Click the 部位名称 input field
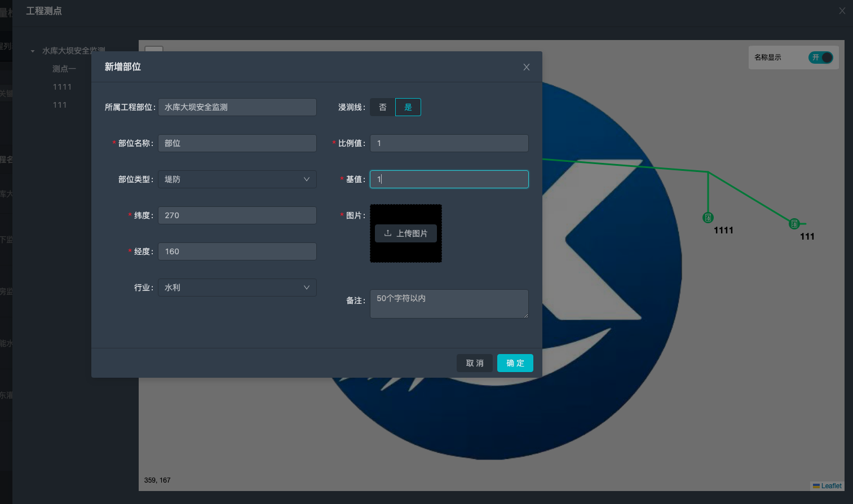Screen dimensions: 853x504 (x=237, y=143)
